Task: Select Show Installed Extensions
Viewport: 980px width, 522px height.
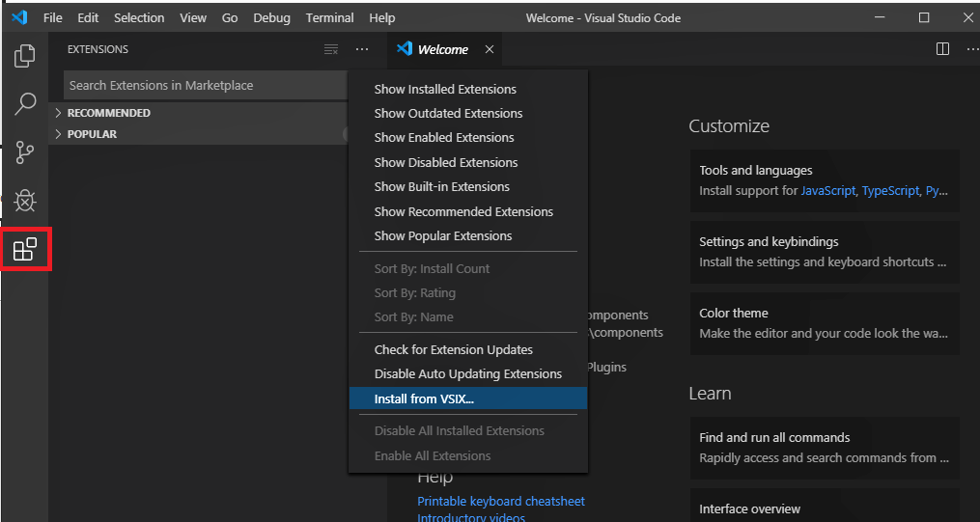Action: tap(468, 90)
